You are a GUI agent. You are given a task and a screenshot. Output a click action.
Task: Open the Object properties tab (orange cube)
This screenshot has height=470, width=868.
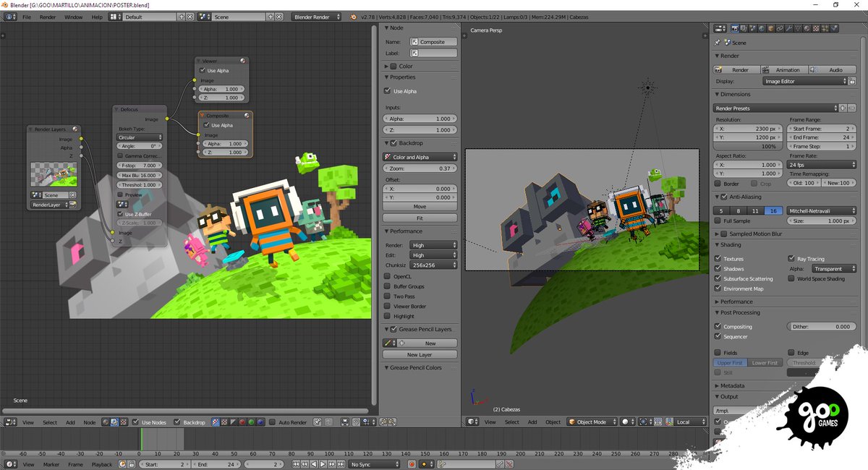point(770,29)
